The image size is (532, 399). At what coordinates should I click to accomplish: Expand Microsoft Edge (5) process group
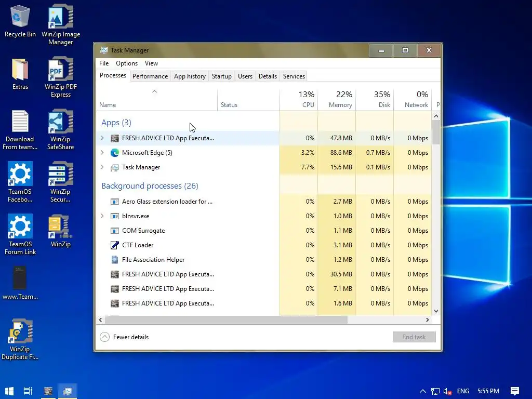[102, 153]
